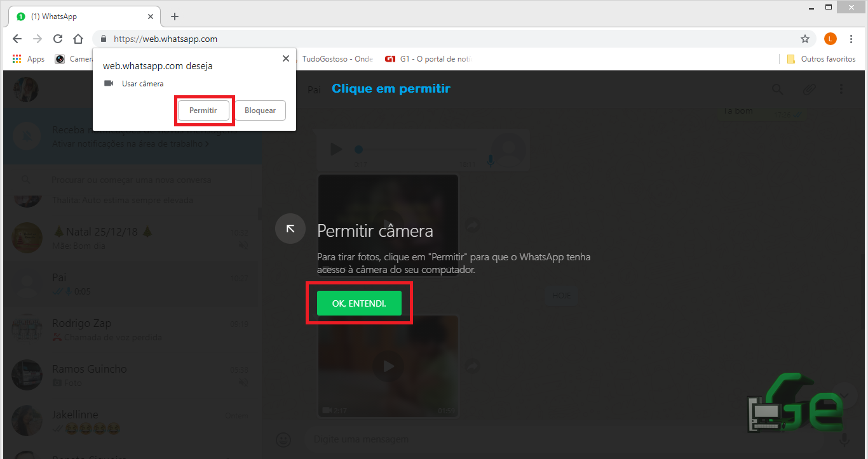
Task: Click Permitir in the camera permission popup
Action: click(203, 110)
